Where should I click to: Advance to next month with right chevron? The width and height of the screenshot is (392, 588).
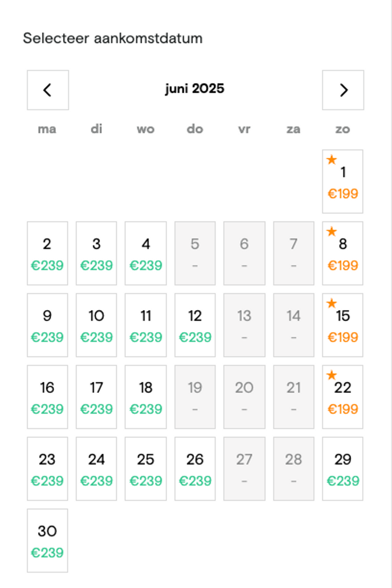pos(343,90)
